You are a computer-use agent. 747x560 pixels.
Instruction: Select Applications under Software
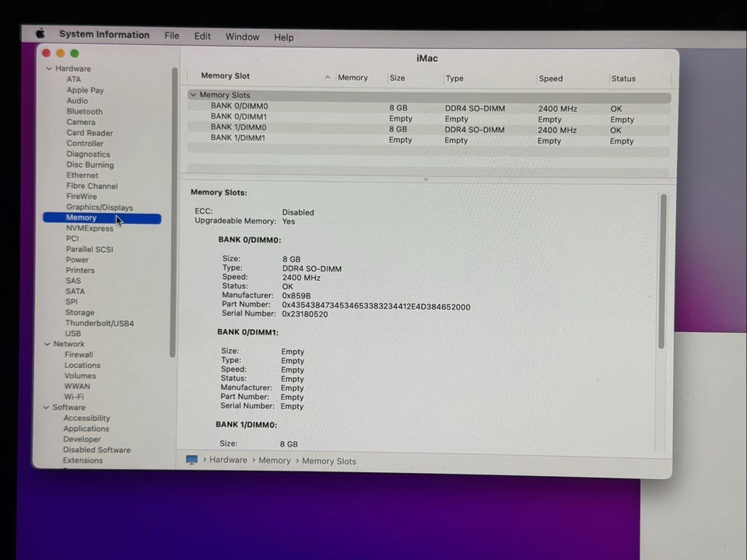coord(86,428)
